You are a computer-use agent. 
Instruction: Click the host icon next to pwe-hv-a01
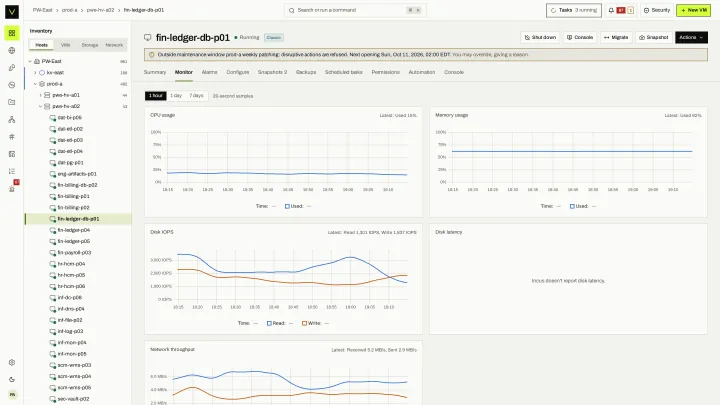[47, 95]
